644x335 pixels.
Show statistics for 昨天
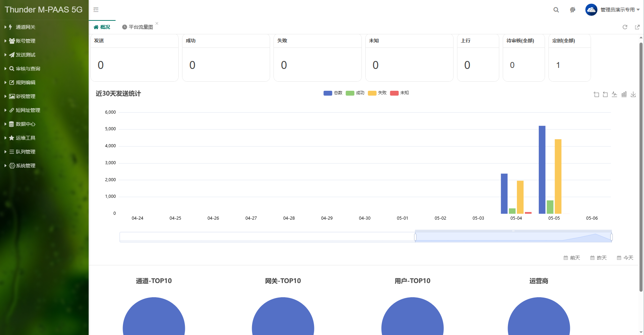click(x=598, y=258)
